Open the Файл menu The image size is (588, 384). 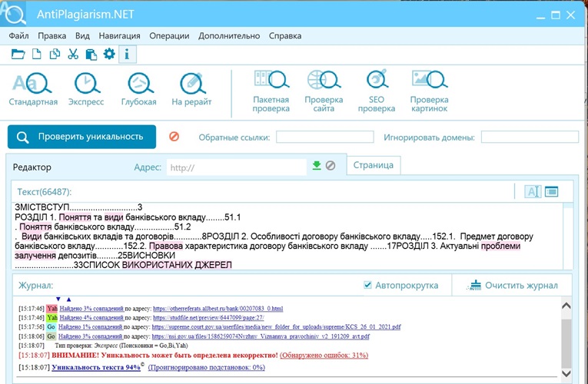coord(18,35)
